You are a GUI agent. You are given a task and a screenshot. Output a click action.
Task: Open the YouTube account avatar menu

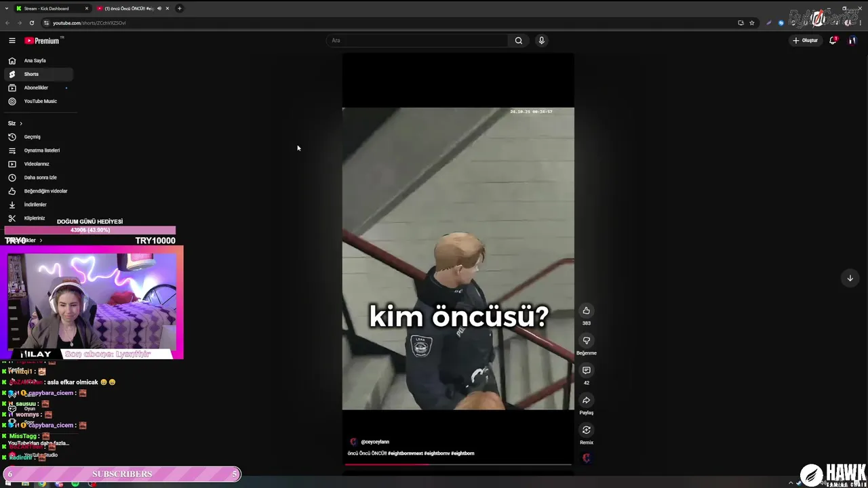(x=852, y=41)
